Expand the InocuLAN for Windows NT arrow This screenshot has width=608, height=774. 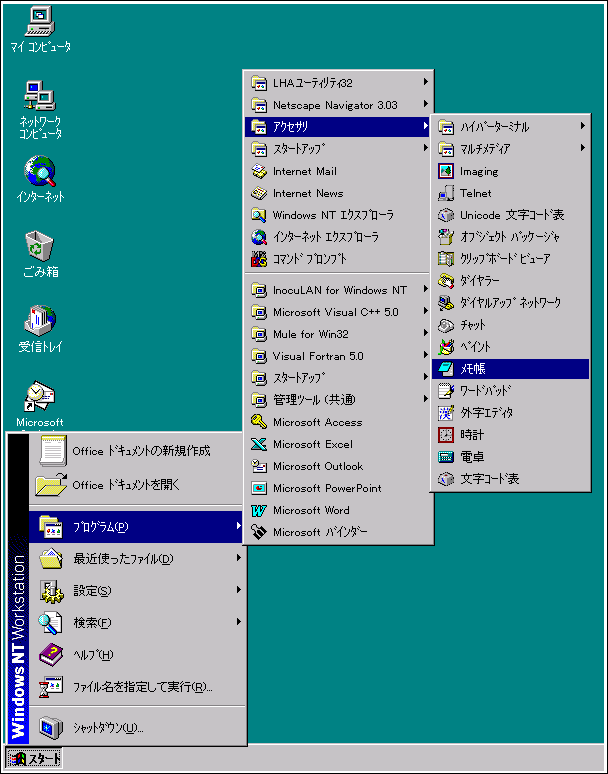[425, 289]
